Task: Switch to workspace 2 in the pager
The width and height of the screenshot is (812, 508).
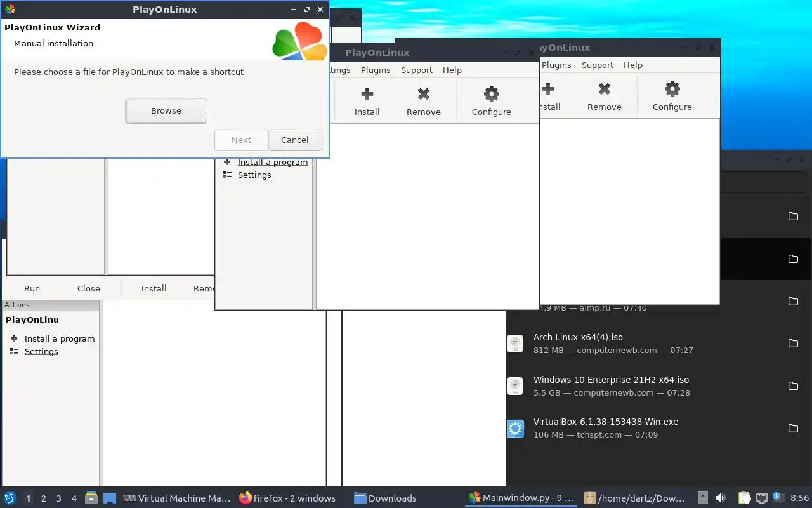Action: 43,498
